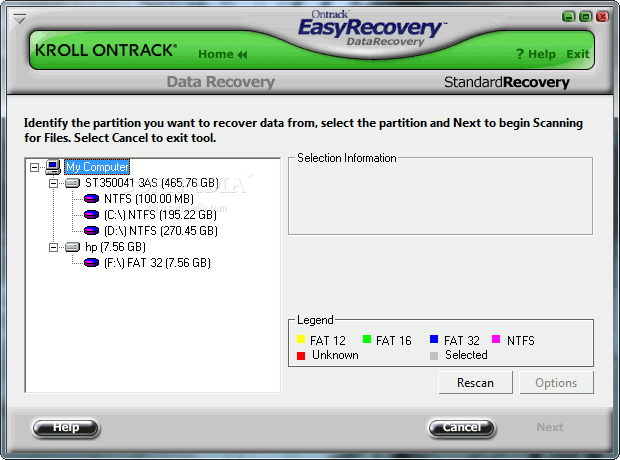The image size is (620, 460).
Task: Click the Kroll Ontrack logo
Action: [106, 50]
